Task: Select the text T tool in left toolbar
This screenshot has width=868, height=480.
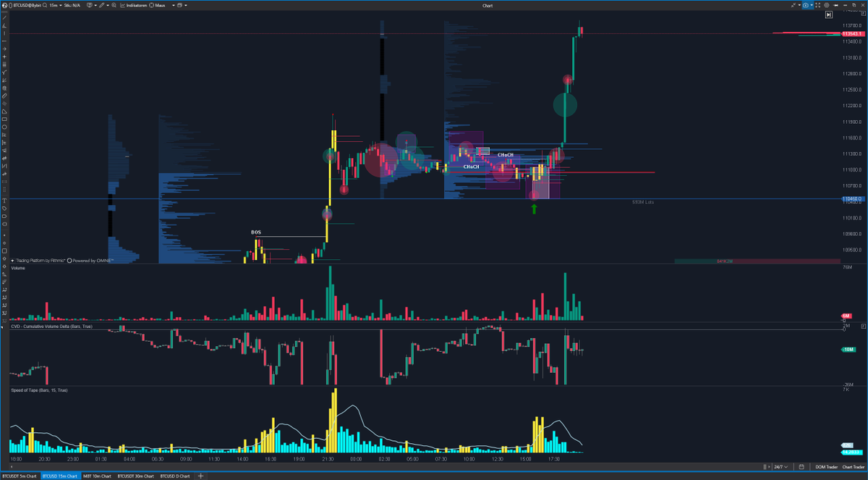Action: [x=4, y=201]
